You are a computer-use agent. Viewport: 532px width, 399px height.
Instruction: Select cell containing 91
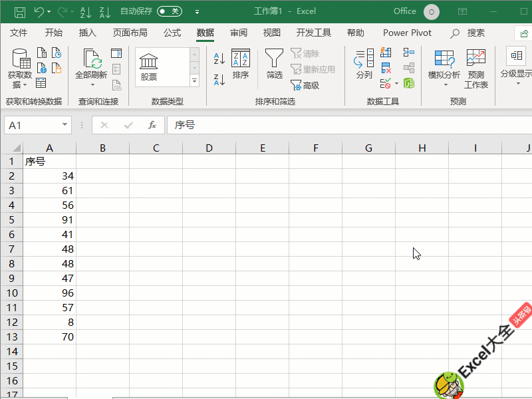point(49,220)
